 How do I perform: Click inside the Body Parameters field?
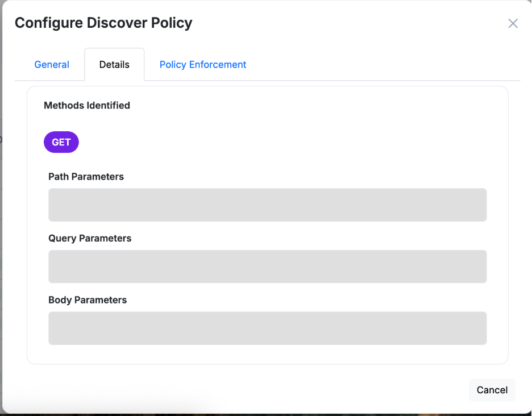267,328
